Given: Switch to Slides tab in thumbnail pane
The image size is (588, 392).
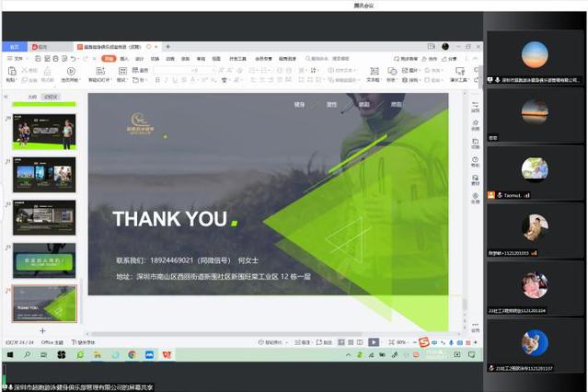Looking at the screenshot, I should [x=51, y=97].
